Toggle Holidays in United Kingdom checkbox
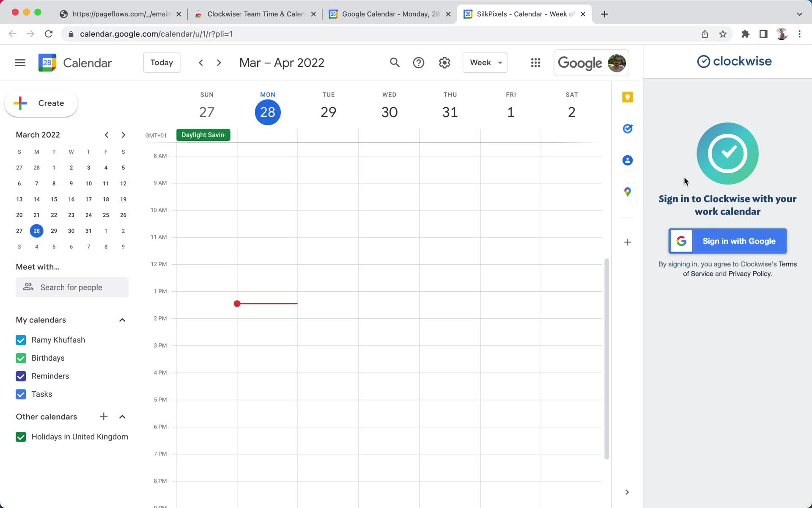812x508 pixels. [x=21, y=437]
